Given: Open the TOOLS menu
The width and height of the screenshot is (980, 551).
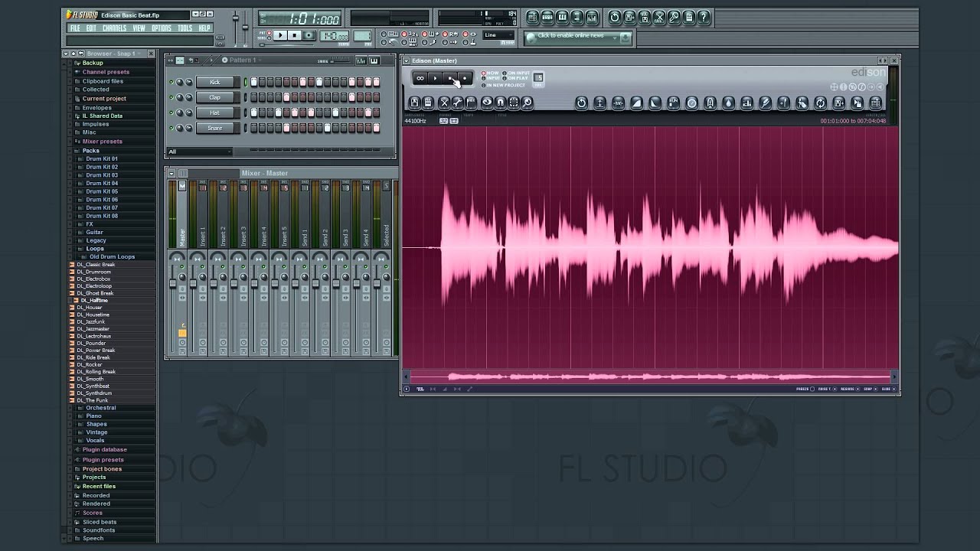Looking at the screenshot, I should click(185, 28).
